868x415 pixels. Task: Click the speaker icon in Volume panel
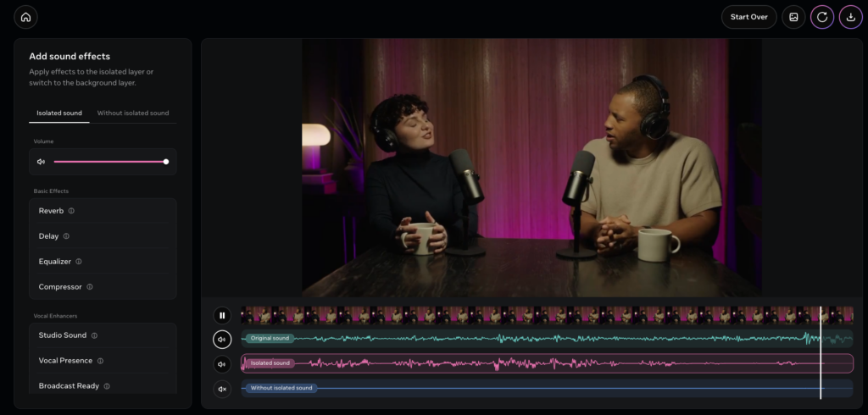click(41, 161)
